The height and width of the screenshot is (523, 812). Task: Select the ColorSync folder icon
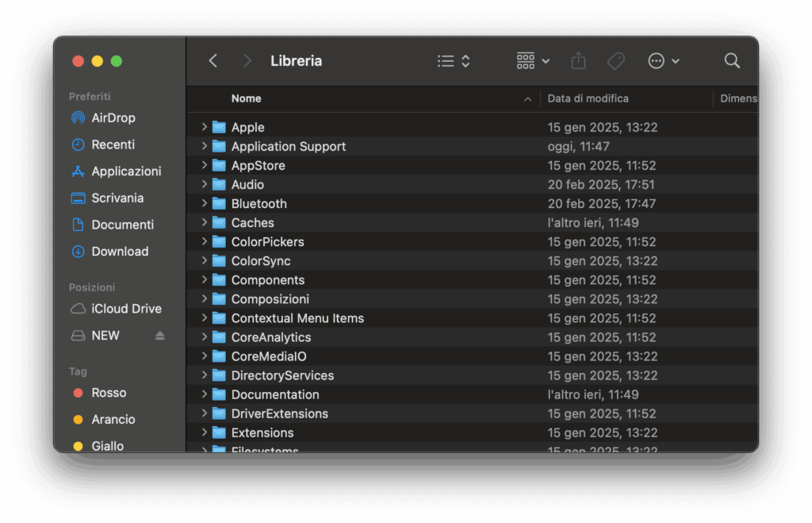[x=219, y=261]
